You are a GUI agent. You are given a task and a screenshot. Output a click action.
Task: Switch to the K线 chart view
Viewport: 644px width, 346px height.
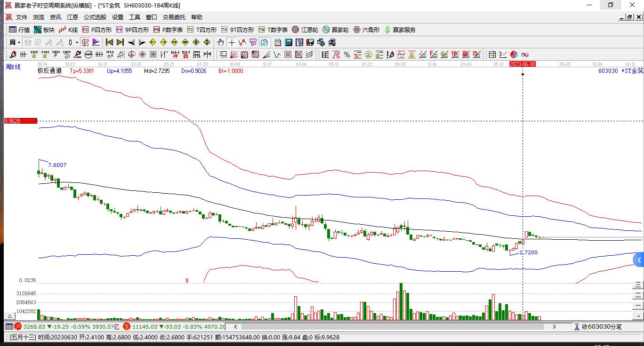tap(68, 30)
